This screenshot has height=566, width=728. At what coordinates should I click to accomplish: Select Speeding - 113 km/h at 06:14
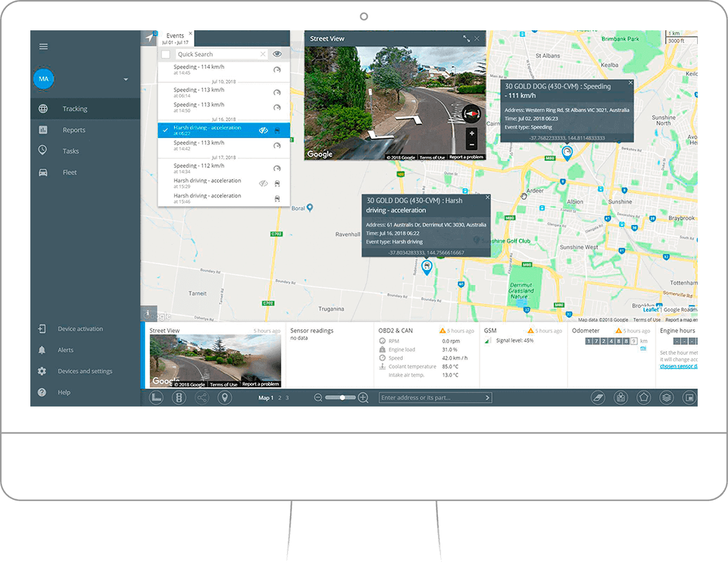tap(224, 92)
